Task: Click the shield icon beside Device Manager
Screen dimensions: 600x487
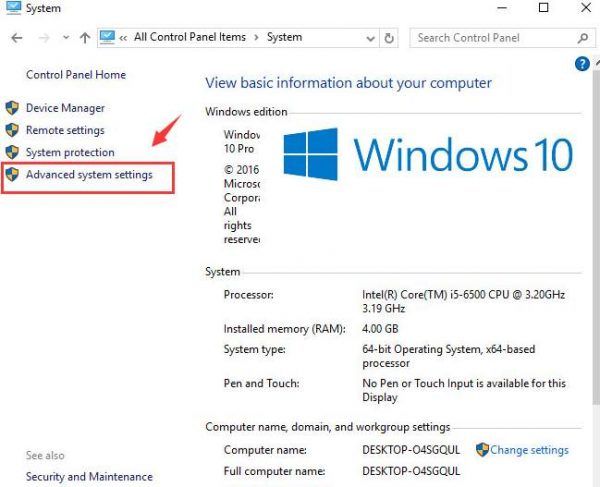Action: coord(12,108)
